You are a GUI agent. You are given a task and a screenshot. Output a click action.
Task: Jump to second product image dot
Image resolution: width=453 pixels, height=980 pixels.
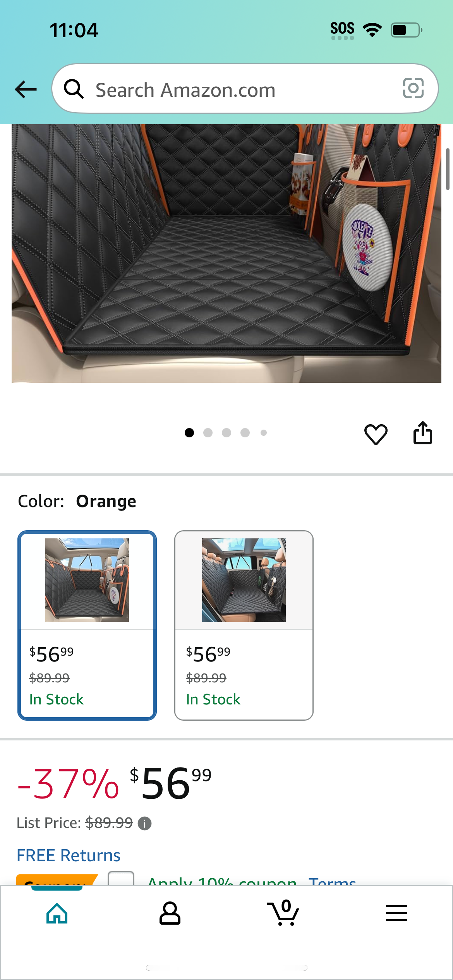point(208,433)
